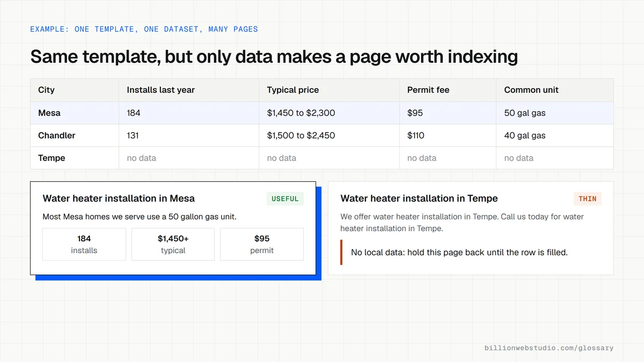Click the '131' installs cell

[189, 136]
